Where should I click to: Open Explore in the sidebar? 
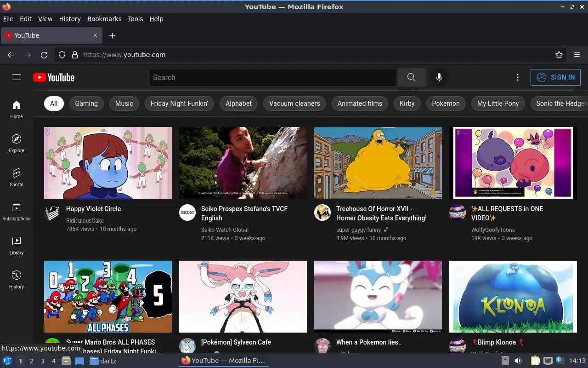coord(17,144)
